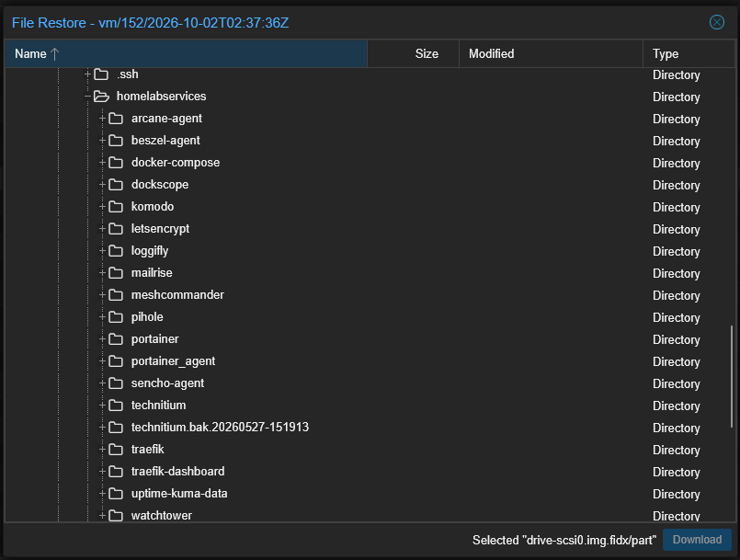Expand the traefik directory
Screen dimensions: 740x560
[102, 449]
